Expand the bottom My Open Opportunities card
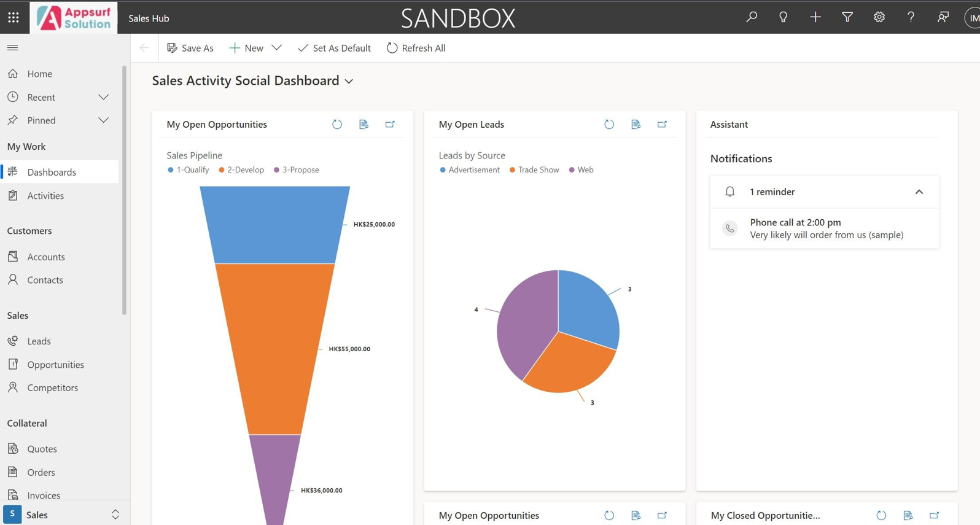Viewport: 980px width, 525px height. tap(662, 515)
